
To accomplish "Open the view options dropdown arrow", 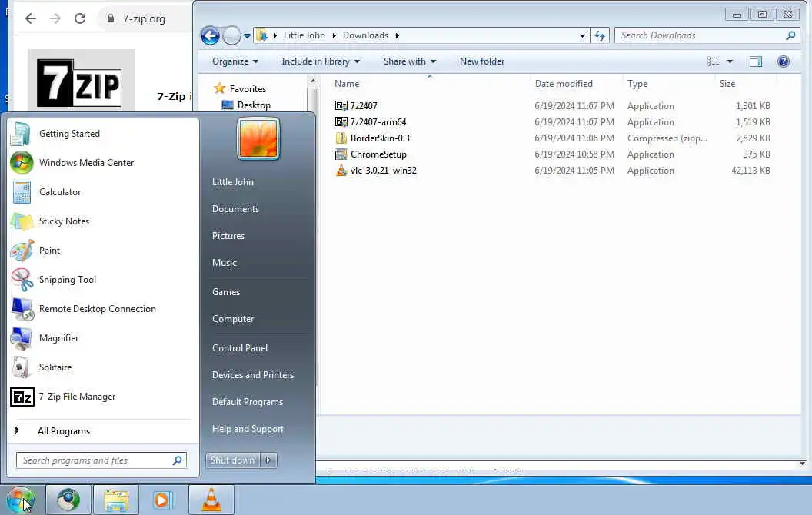I will pyautogui.click(x=730, y=61).
